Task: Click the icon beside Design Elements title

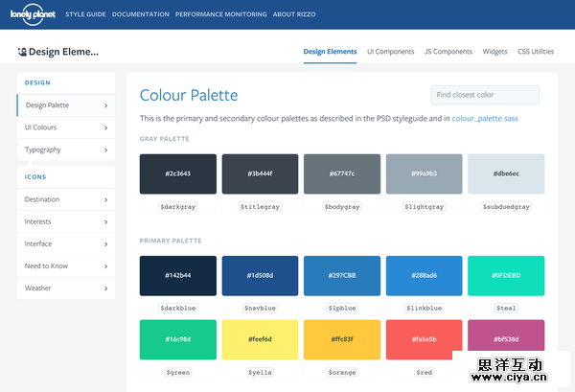Action: [22, 52]
